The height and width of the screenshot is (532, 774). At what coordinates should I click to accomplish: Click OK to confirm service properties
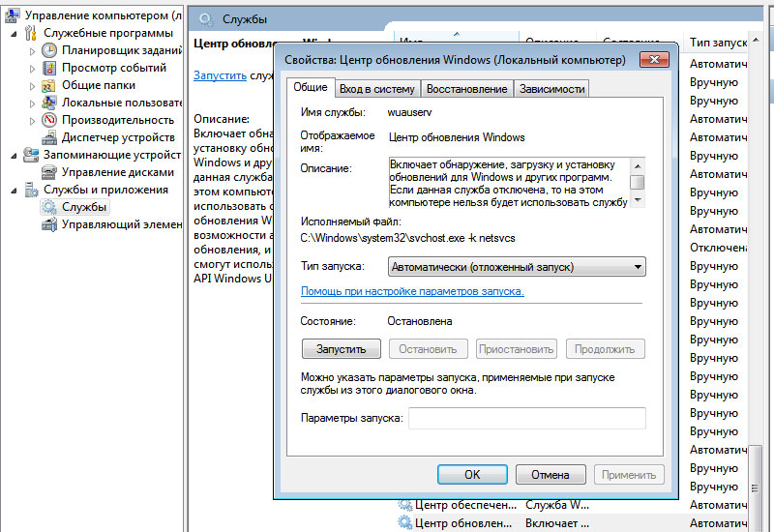tap(472, 475)
